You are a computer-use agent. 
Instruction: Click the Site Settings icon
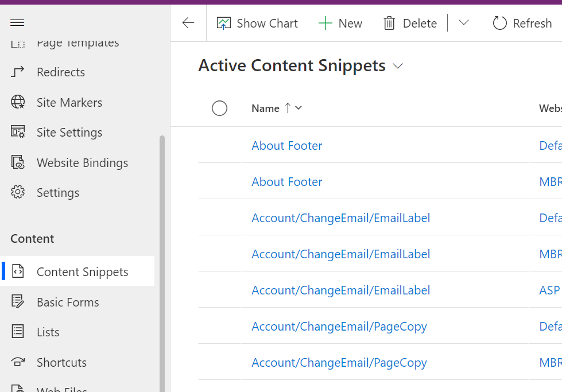pyautogui.click(x=18, y=132)
